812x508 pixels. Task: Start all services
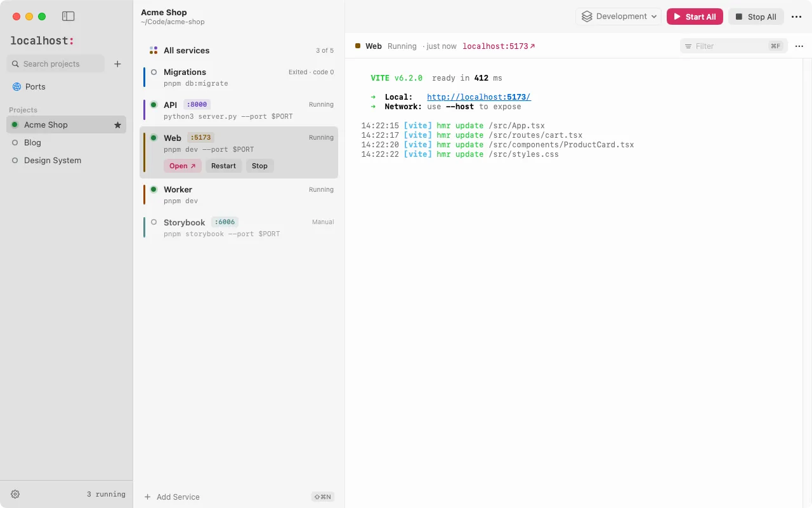695,17
